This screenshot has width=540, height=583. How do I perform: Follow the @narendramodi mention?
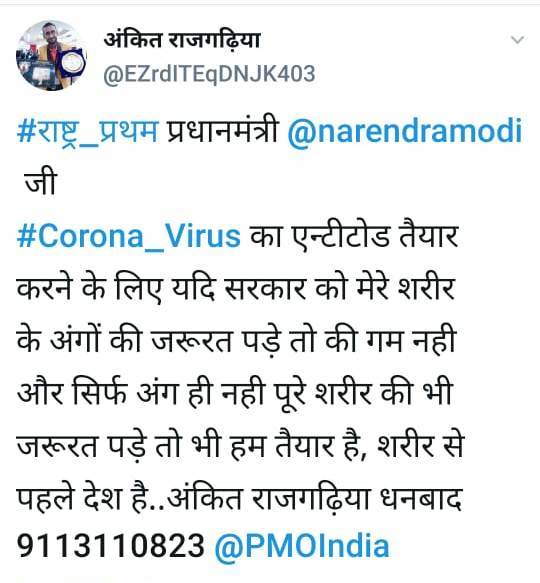pyautogui.click(x=405, y=131)
